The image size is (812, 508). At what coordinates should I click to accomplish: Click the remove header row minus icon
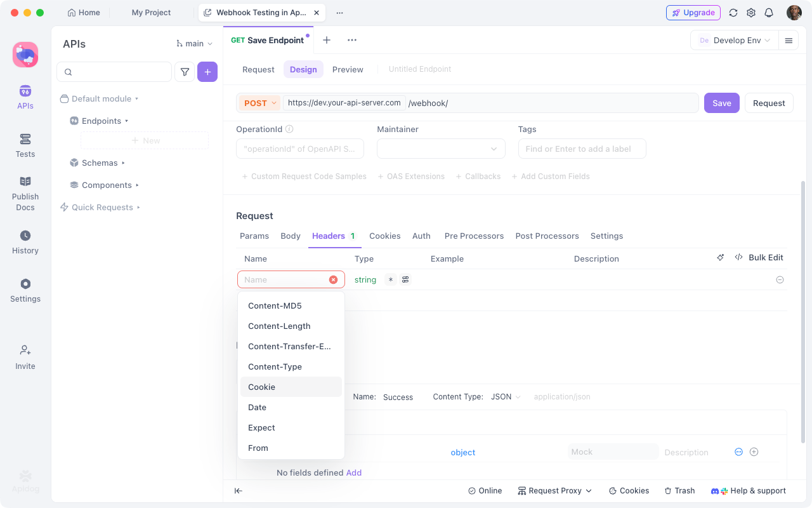(780, 279)
